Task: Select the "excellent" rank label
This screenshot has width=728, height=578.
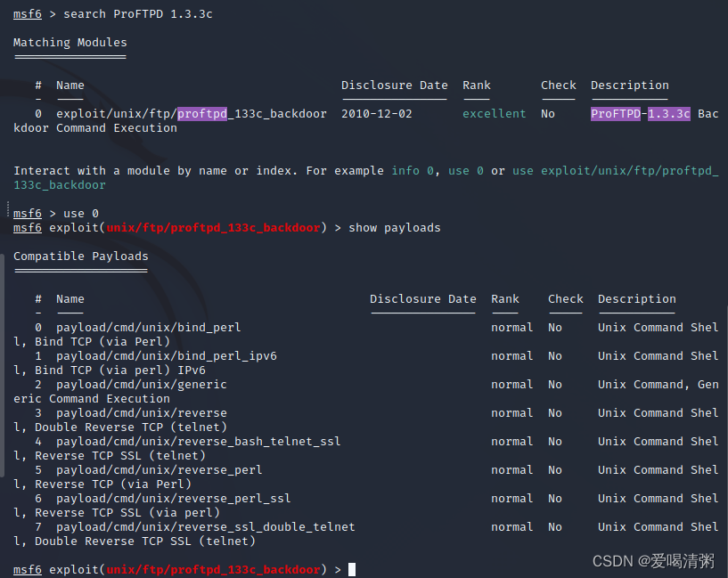Action: click(494, 113)
